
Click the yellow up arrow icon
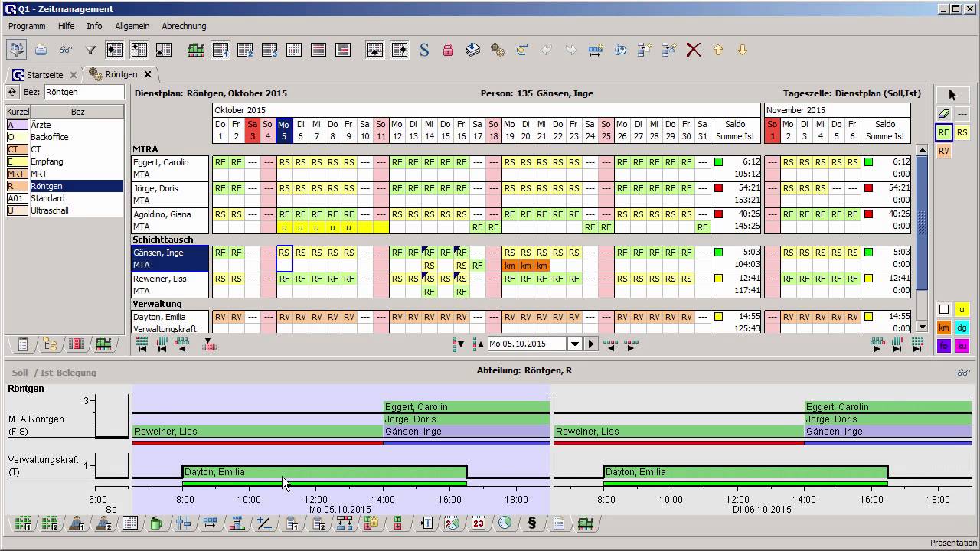coord(718,50)
